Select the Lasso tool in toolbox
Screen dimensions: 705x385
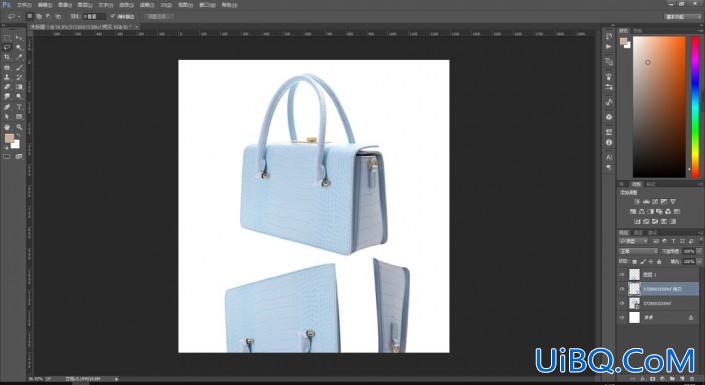[7, 47]
